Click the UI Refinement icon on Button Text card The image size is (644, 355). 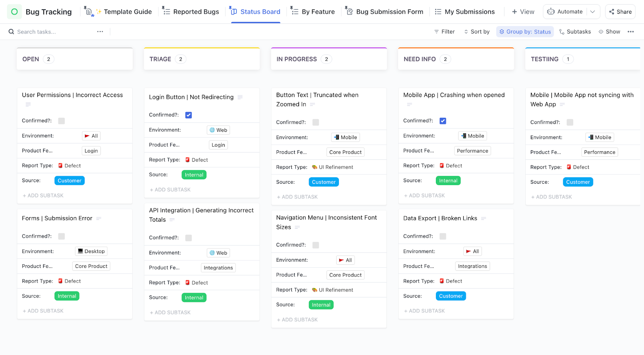pyautogui.click(x=315, y=167)
